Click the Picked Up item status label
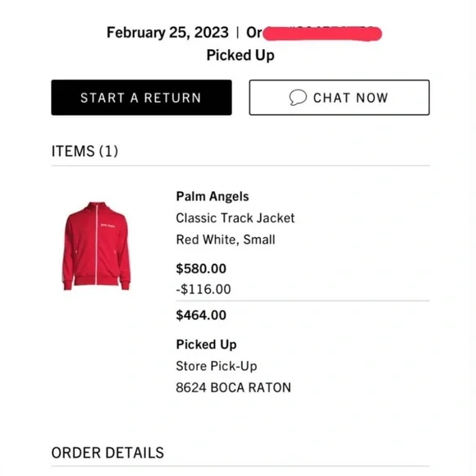The height and width of the screenshot is (476, 476). tap(207, 345)
